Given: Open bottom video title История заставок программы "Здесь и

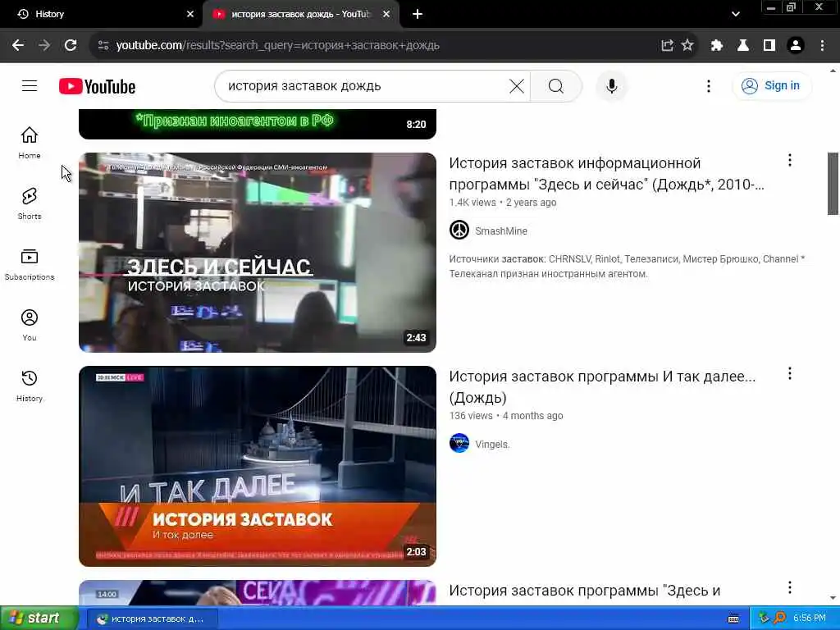Looking at the screenshot, I should (x=584, y=591).
